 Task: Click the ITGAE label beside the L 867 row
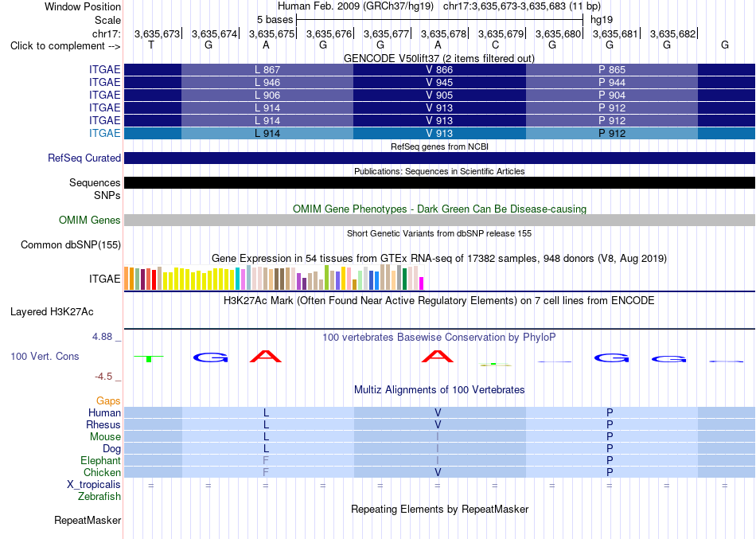[x=104, y=69]
